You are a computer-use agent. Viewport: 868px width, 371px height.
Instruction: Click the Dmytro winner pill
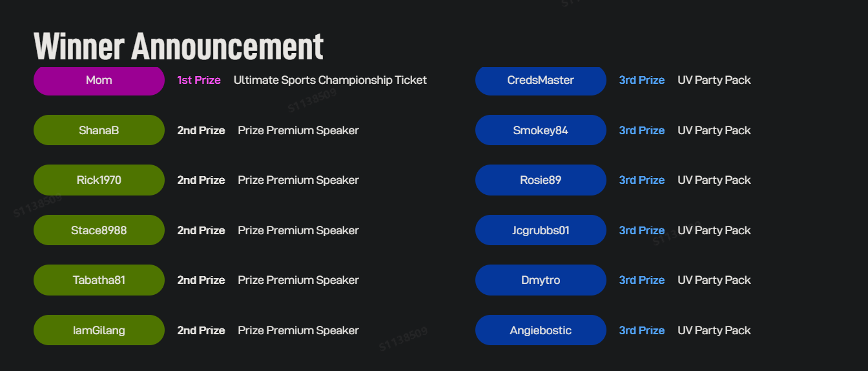point(541,280)
